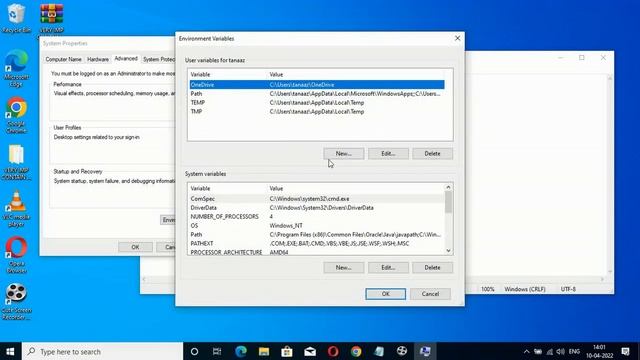Click System variables scrollbar thumb
The width and height of the screenshot is (640, 360).
click(x=448, y=202)
